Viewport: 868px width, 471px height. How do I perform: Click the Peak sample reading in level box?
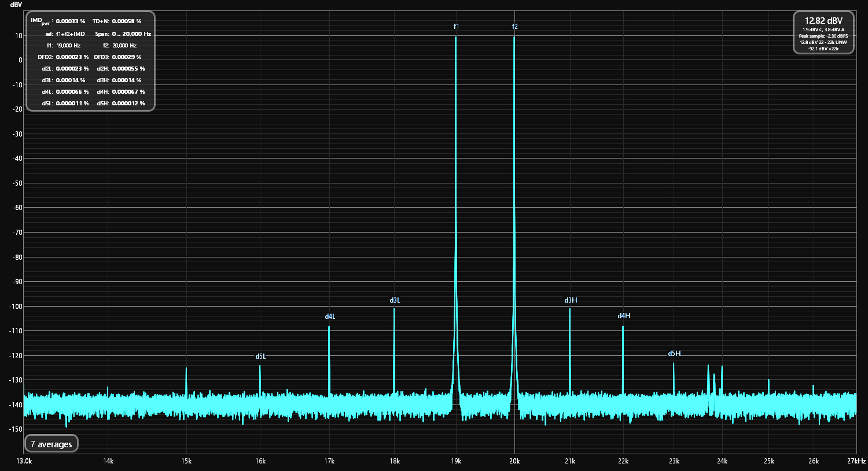[823, 36]
